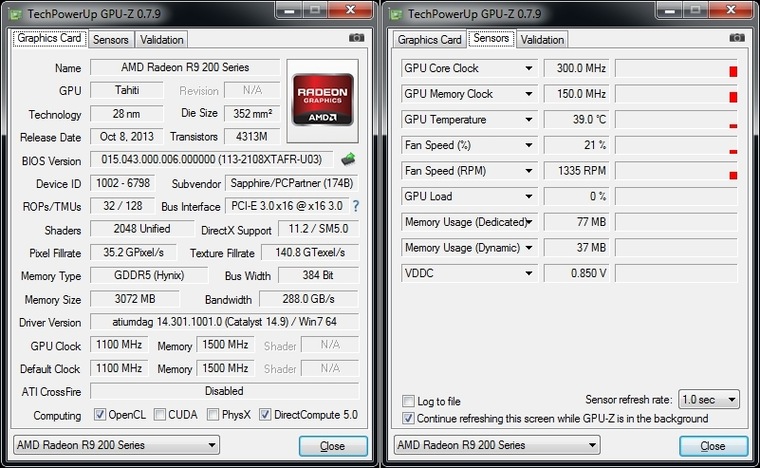Click the green BIOS save chip icon

pos(348,159)
